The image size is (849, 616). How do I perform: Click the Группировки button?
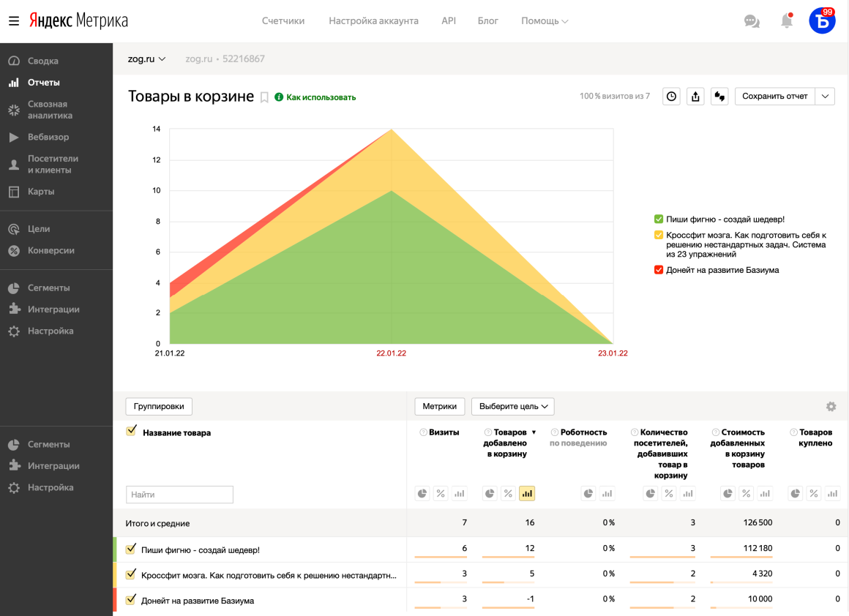pos(159,407)
